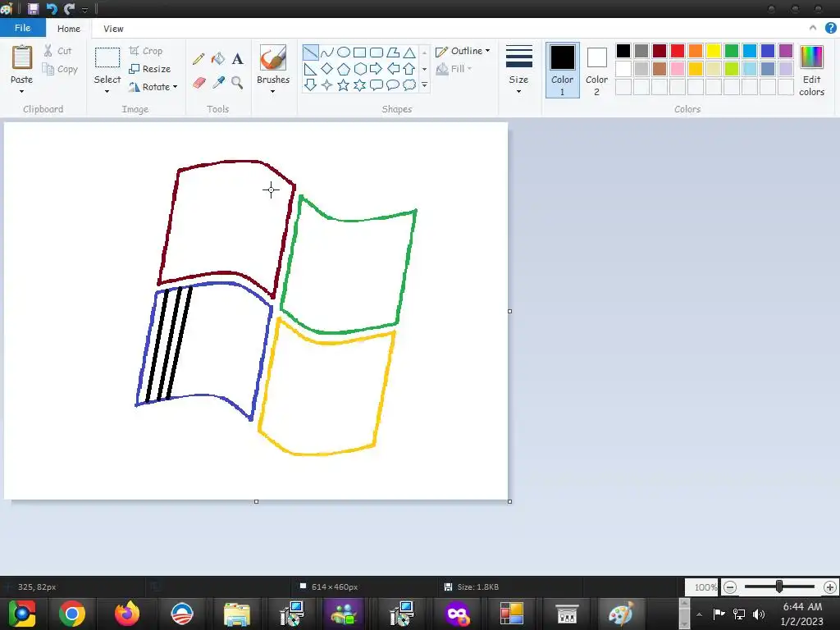Viewport: 840px width, 630px height.
Task: Switch to the Home tab
Action: [69, 29]
